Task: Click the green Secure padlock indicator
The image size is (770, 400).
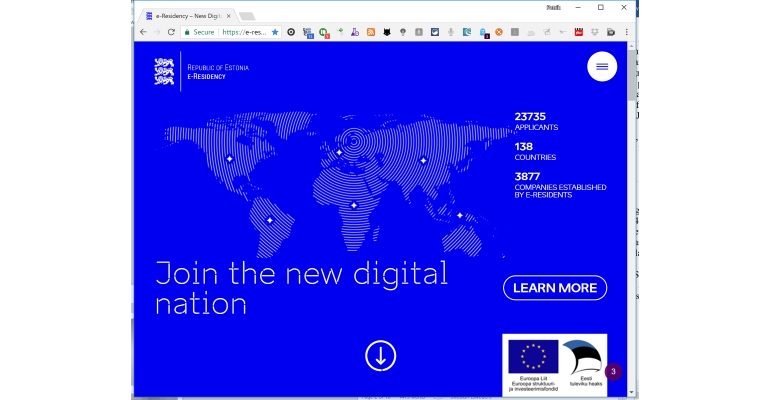Action: click(199, 32)
